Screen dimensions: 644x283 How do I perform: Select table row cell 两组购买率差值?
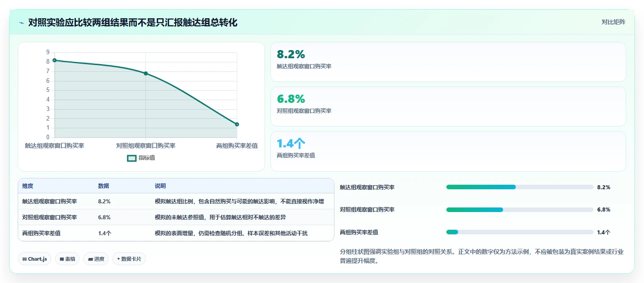pyautogui.click(x=41, y=233)
